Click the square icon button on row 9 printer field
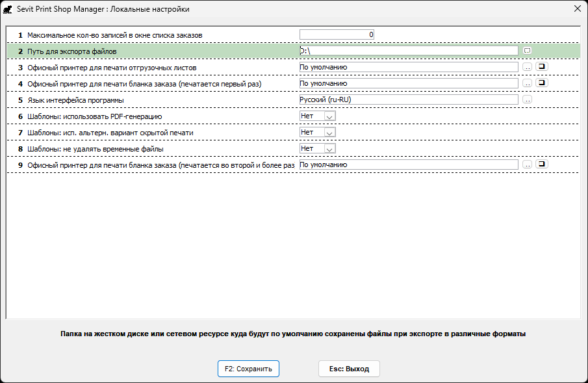 tap(542, 164)
